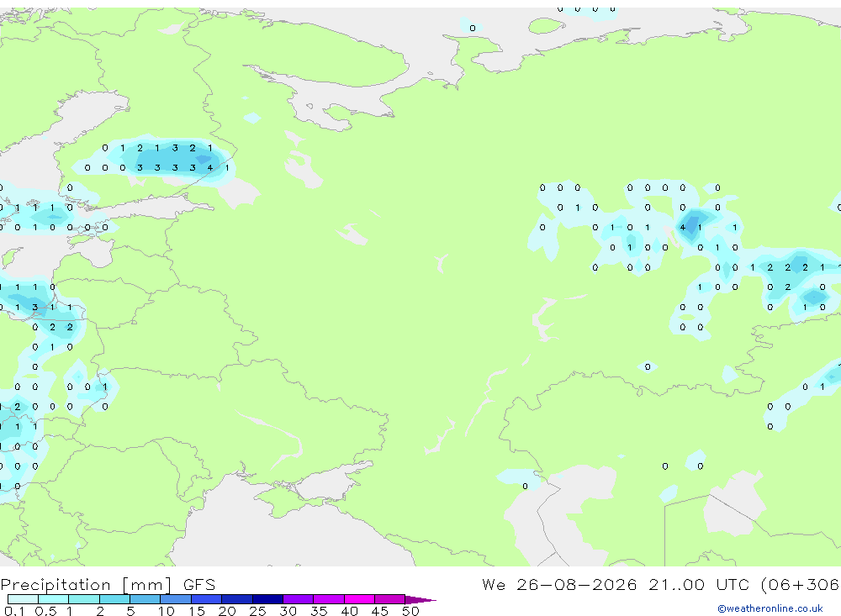Image resolution: width=841 pixels, height=616 pixels.
Task: Select the 0.5 mm legend color segment
Action: pos(53,599)
